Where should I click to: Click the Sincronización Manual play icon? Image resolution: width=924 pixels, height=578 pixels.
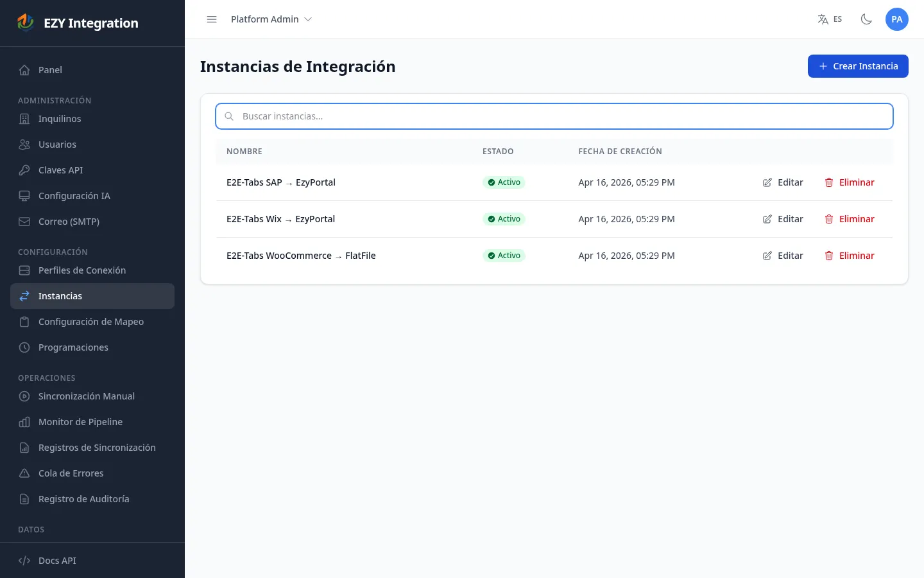coord(24,396)
